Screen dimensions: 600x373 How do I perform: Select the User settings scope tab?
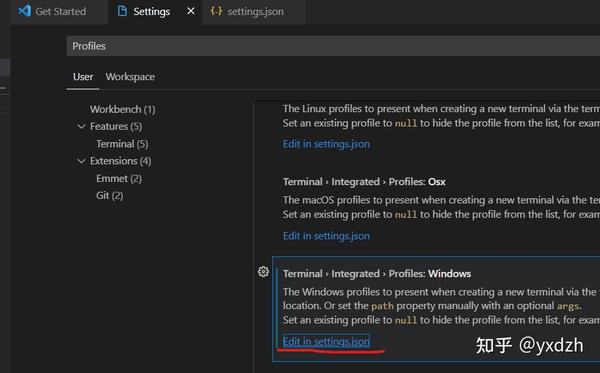83,77
